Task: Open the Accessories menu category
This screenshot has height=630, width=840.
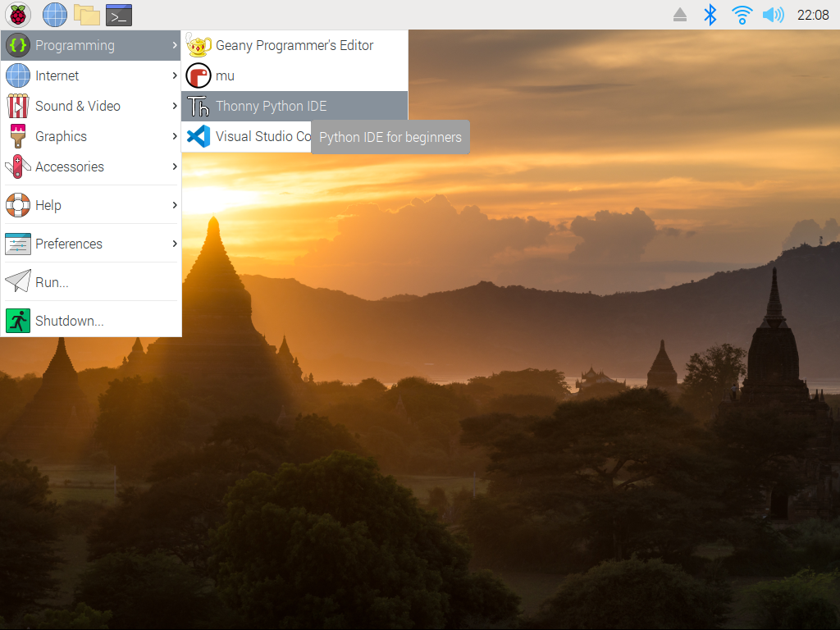Action: [91, 167]
